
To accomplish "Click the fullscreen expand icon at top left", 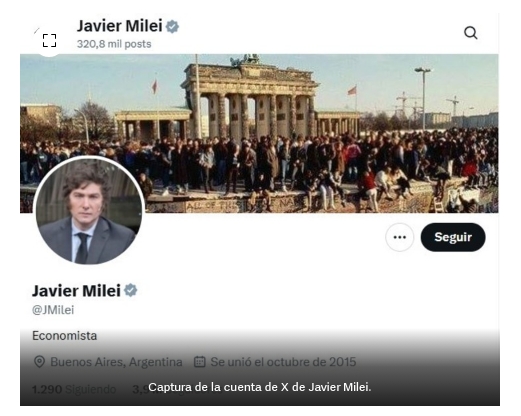I will pyautogui.click(x=49, y=40).
